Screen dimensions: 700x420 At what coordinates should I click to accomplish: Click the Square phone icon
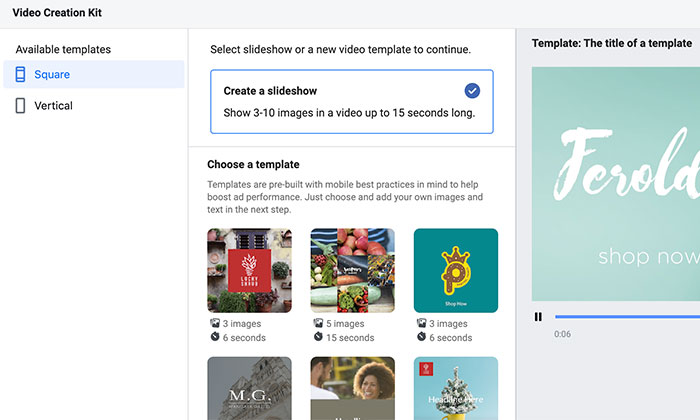20,74
